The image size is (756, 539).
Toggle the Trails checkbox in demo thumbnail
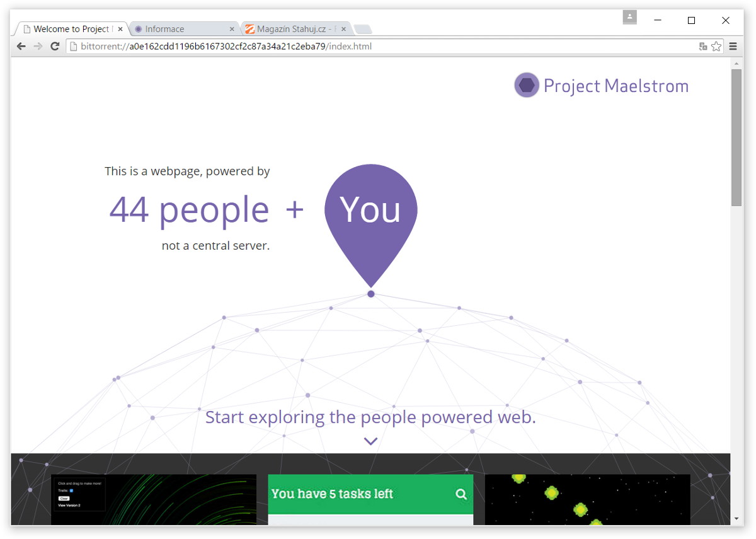pyautogui.click(x=71, y=490)
